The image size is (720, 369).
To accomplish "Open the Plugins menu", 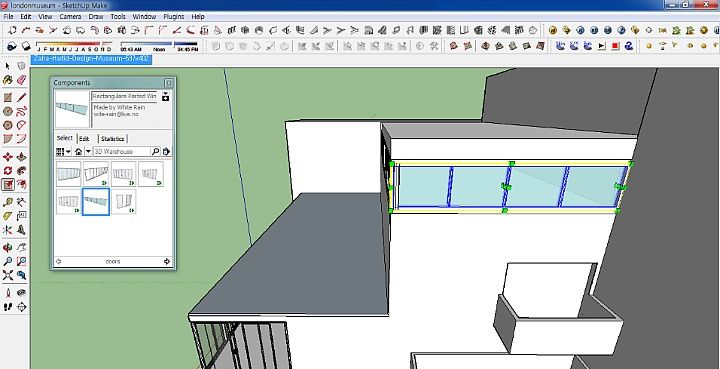I will (x=174, y=17).
